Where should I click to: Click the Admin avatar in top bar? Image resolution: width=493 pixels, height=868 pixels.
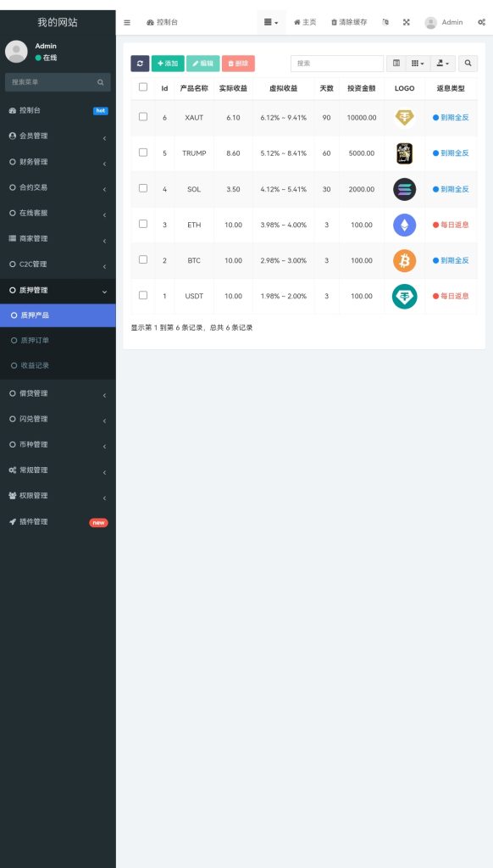[430, 23]
